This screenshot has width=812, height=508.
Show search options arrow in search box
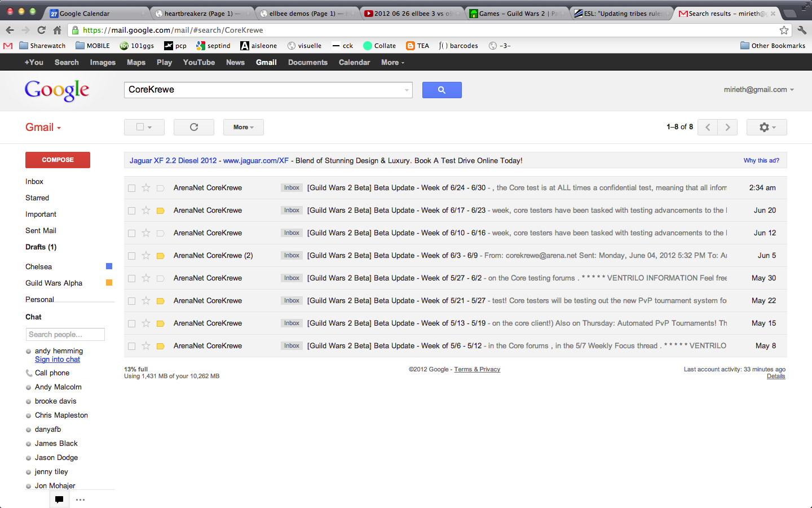point(407,90)
